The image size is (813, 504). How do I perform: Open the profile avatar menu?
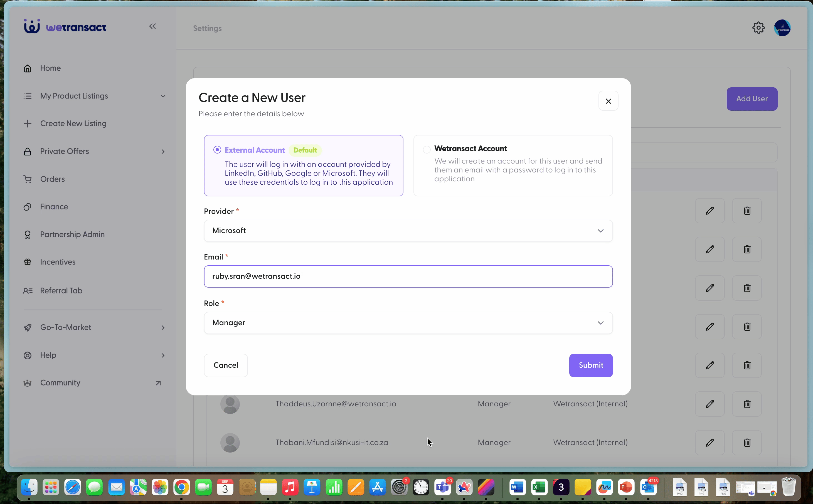(x=782, y=28)
